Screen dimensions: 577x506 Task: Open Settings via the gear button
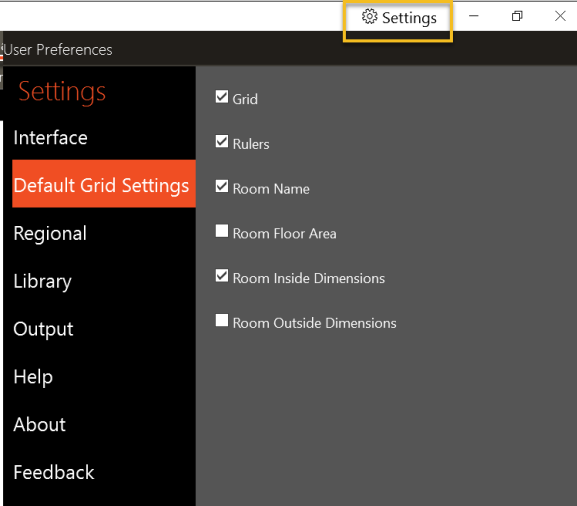click(x=399, y=17)
